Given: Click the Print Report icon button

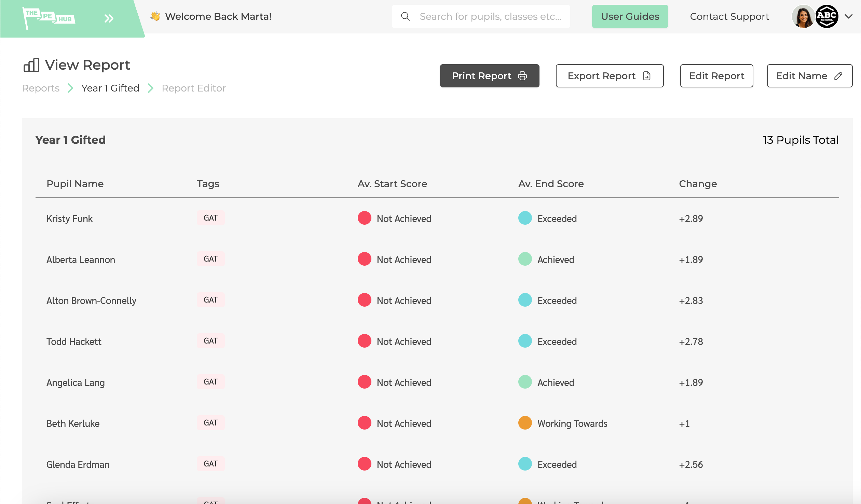Looking at the screenshot, I should [x=521, y=75].
